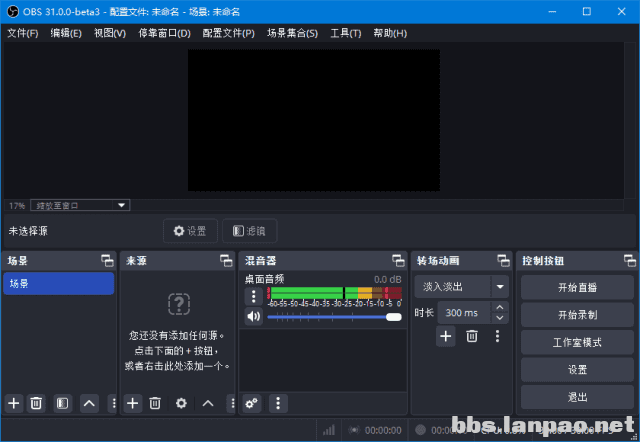Open scene filters icon in Scenes panel

pos(62,403)
